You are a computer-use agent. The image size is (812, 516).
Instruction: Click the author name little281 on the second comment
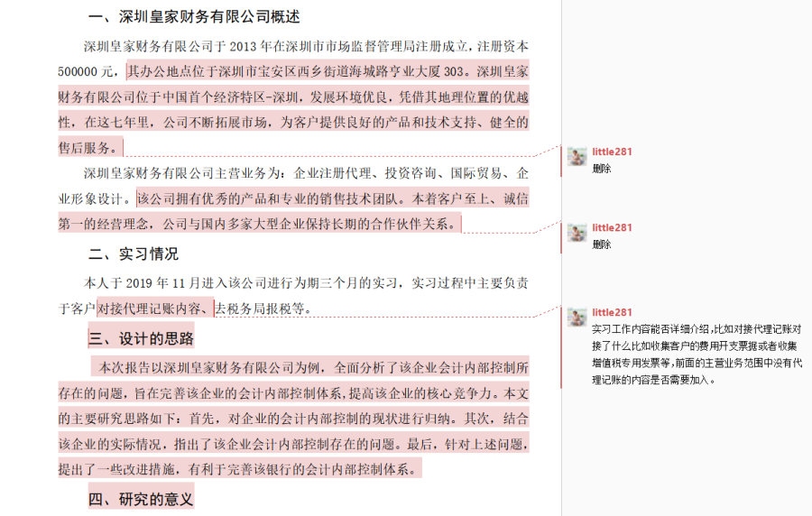click(612, 227)
